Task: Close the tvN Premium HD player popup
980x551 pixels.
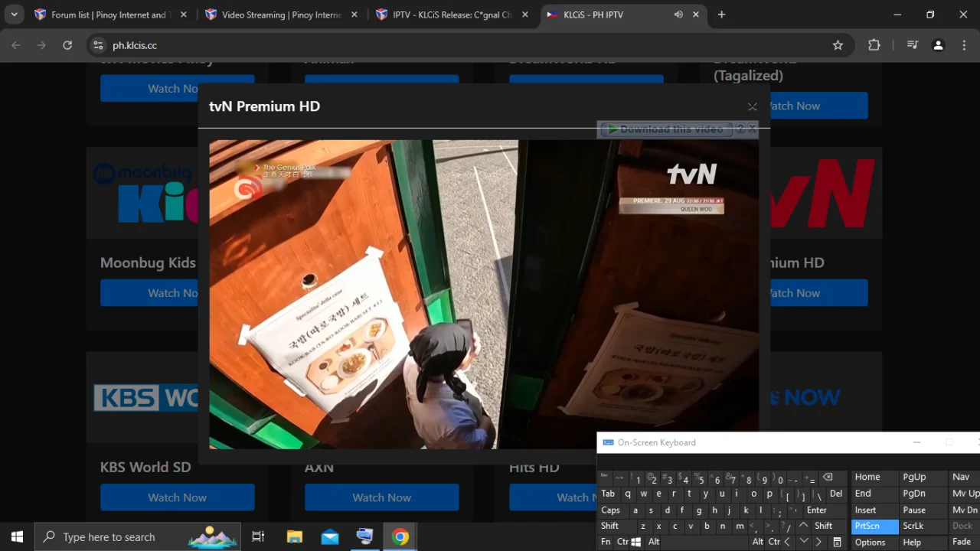Action: [752, 106]
